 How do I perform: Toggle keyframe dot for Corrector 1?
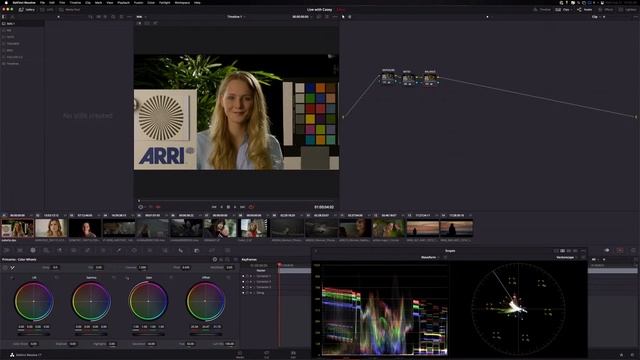[x=243, y=276]
